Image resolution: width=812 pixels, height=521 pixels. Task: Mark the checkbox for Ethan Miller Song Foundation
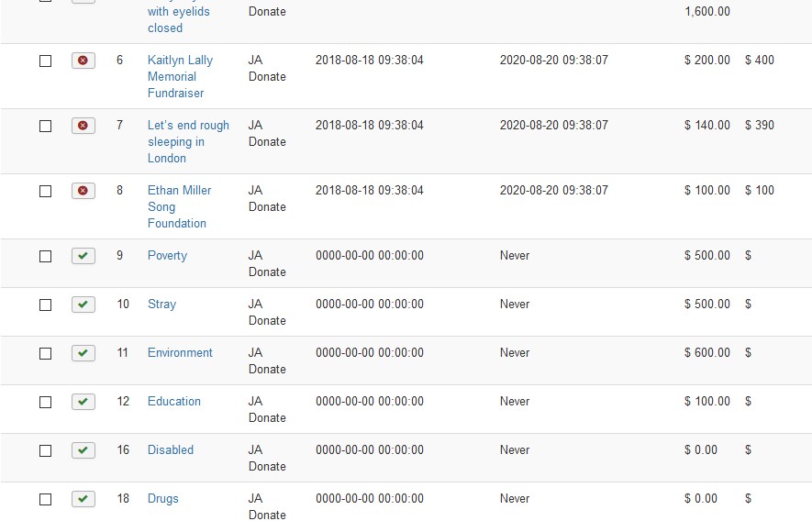[45, 191]
